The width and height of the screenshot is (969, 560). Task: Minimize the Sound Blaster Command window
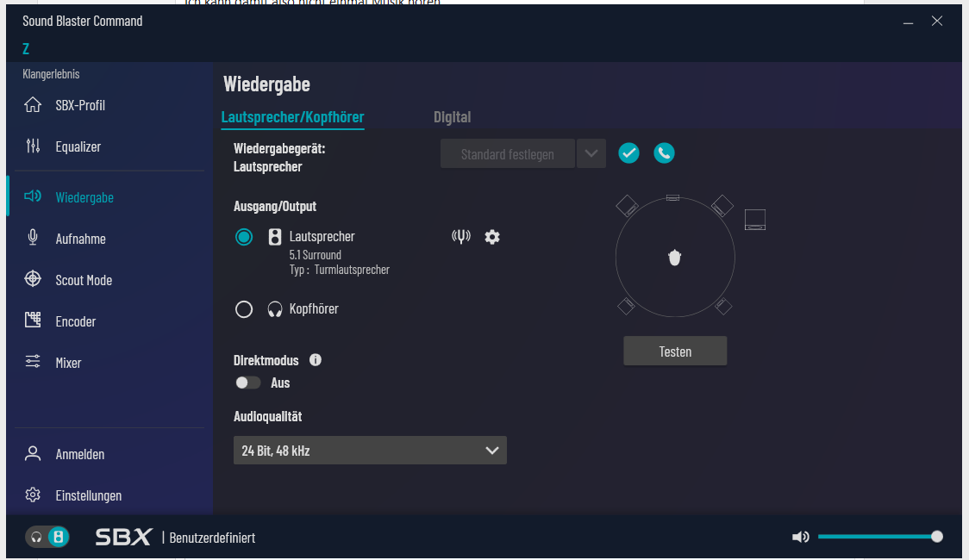[x=908, y=22]
